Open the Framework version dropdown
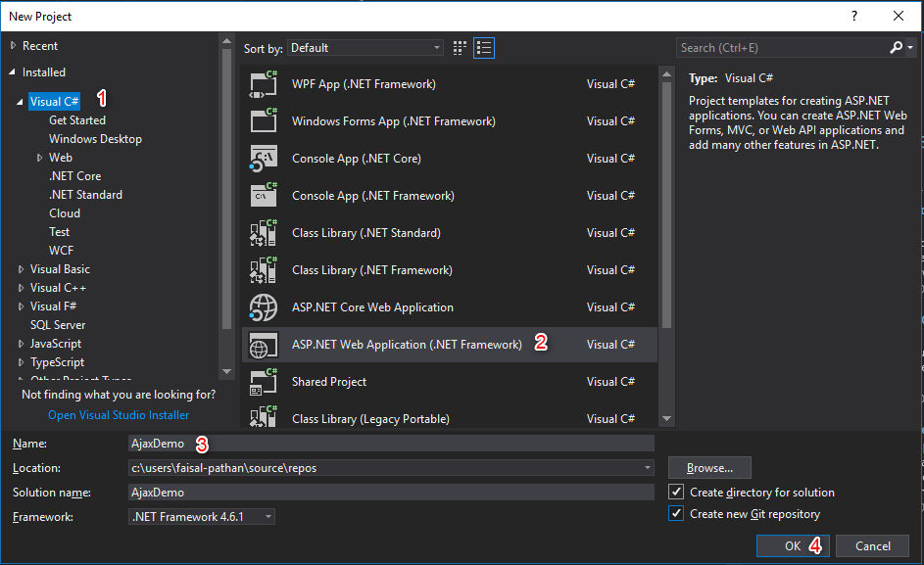Screen dimensions: 924x565 click(x=203, y=517)
